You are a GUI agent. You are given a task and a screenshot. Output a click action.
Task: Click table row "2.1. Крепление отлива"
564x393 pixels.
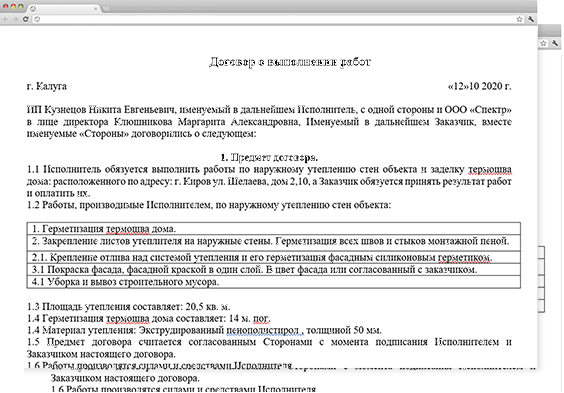pyautogui.click(x=273, y=257)
